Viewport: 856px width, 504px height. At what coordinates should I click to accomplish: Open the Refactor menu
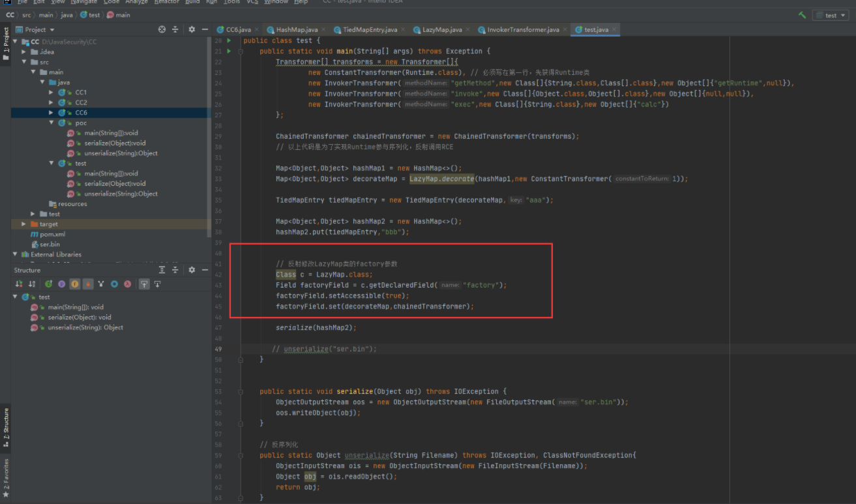pos(166,2)
